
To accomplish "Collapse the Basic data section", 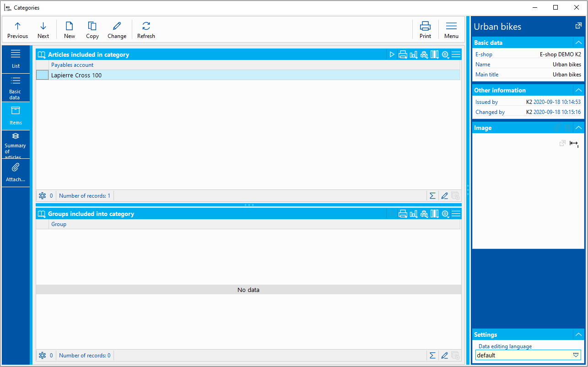I will (x=579, y=43).
